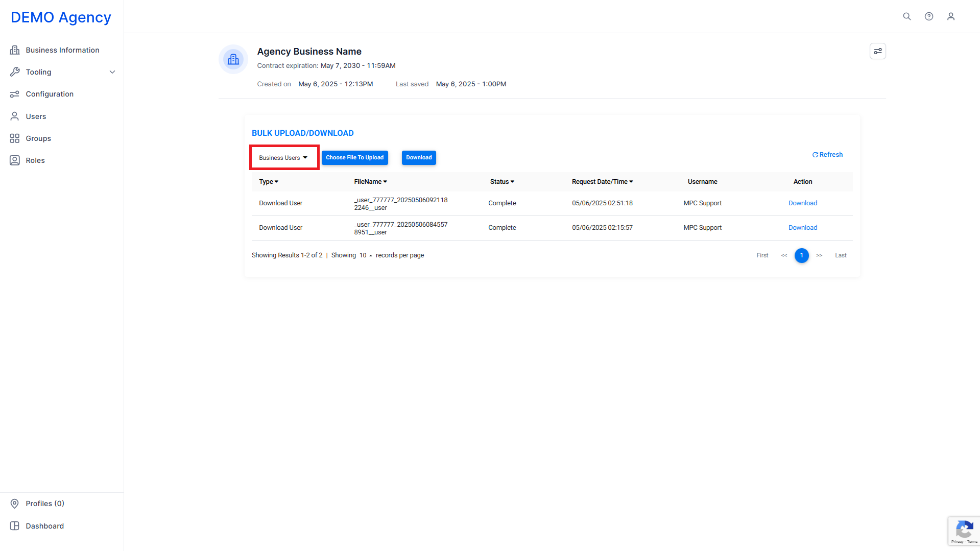Click the settings sliders icon button
Viewport: 980px width, 551px height.
pos(878,51)
